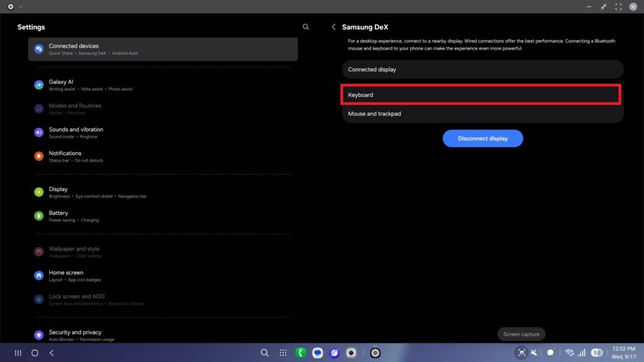The width and height of the screenshot is (644, 362).
Task: Open the apps grid in the taskbar
Action: 283,353
